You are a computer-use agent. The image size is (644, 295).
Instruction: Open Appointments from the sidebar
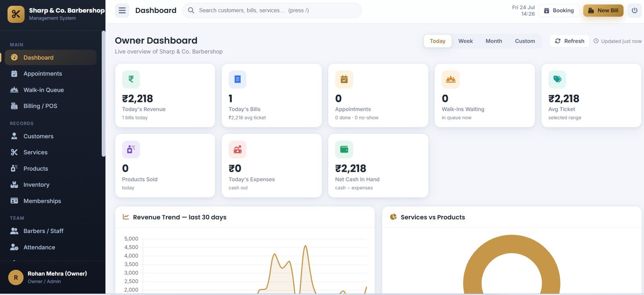click(51, 74)
